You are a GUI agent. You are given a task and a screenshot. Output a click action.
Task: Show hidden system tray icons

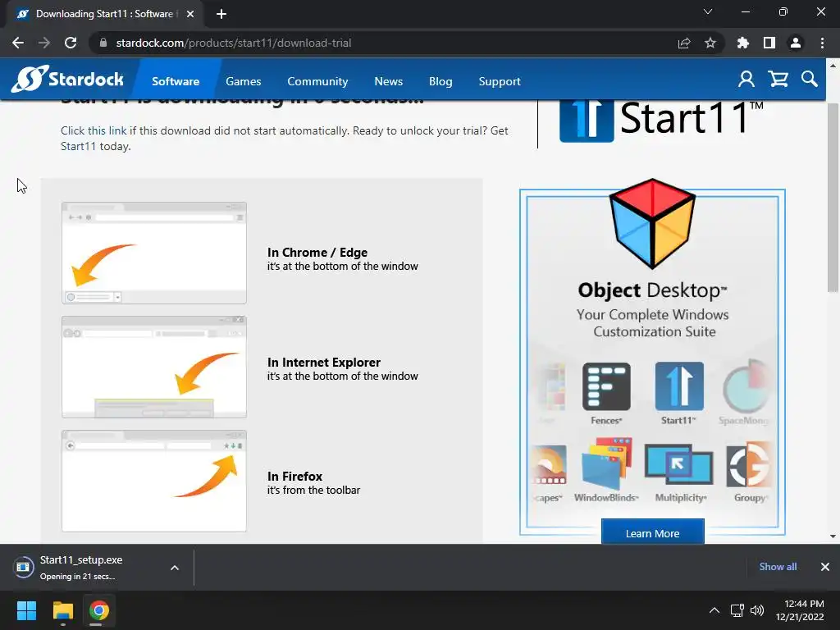(714, 610)
